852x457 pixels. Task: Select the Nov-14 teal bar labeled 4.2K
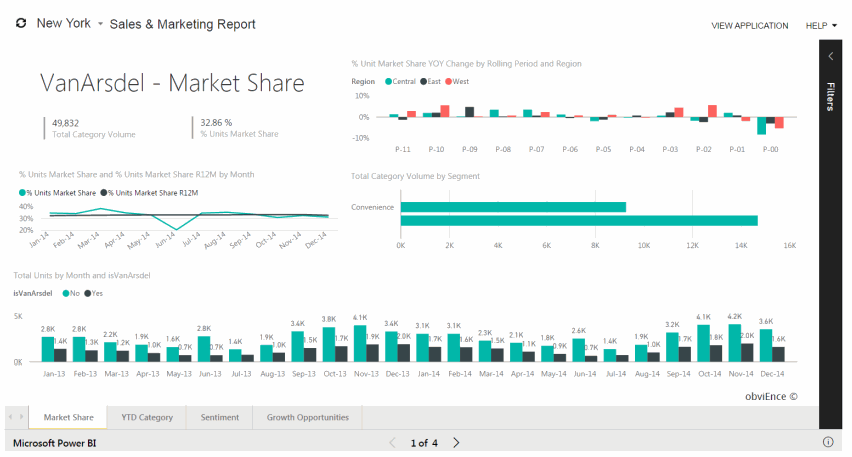tap(735, 343)
